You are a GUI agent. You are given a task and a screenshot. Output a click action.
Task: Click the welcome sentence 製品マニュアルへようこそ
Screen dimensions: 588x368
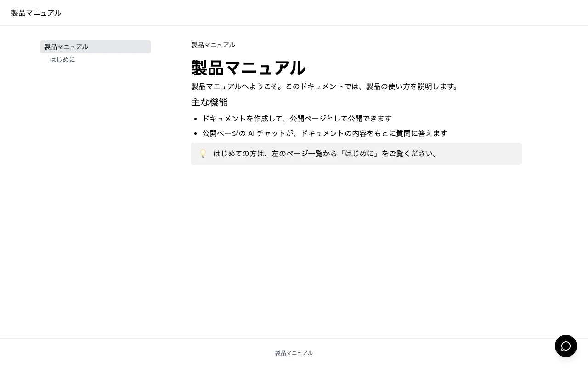click(x=325, y=86)
